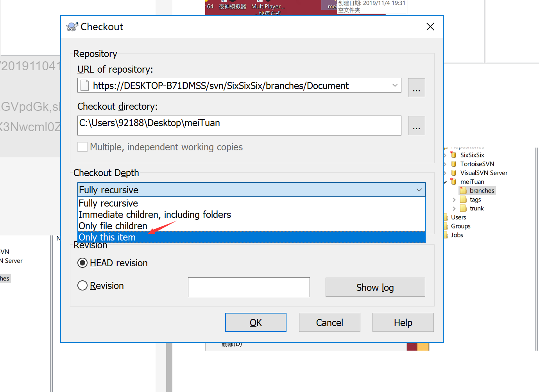Click the TortoiseSVN turtle icon in the title bar
The height and width of the screenshot is (392, 539).
tap(72, 27)
